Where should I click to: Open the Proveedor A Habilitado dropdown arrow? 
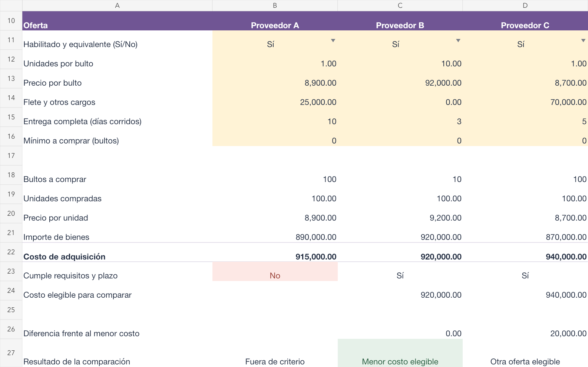333,40
